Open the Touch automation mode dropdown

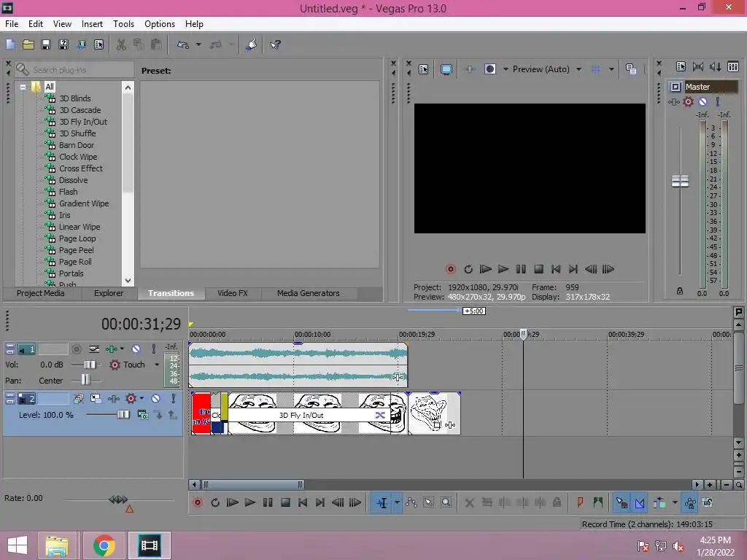point(157,365)
